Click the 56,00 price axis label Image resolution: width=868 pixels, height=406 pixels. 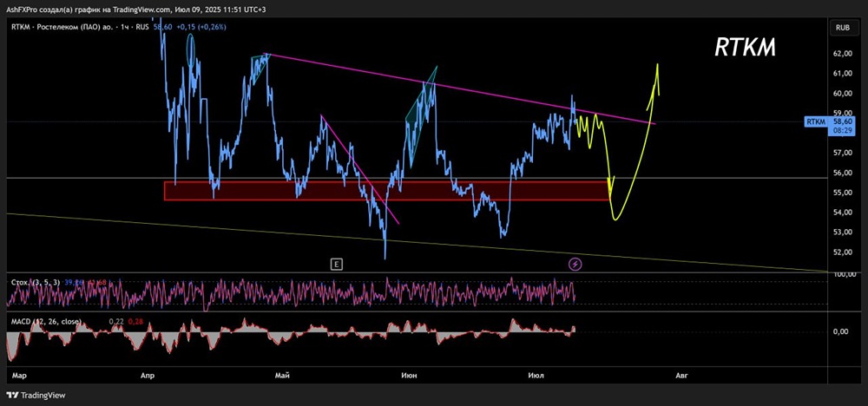pos(841,173)
